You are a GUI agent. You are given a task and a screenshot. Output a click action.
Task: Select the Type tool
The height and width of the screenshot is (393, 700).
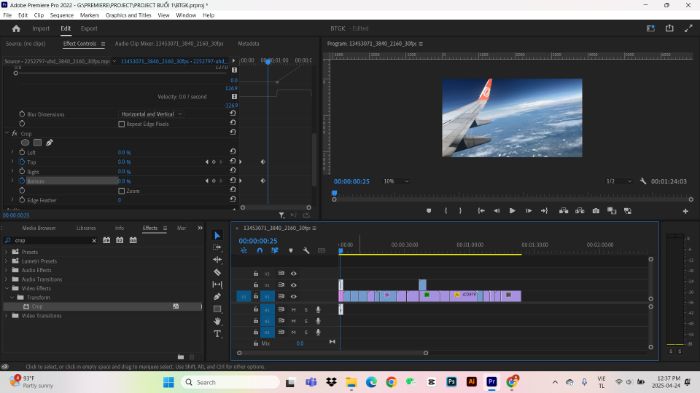(x=217, y=334)
